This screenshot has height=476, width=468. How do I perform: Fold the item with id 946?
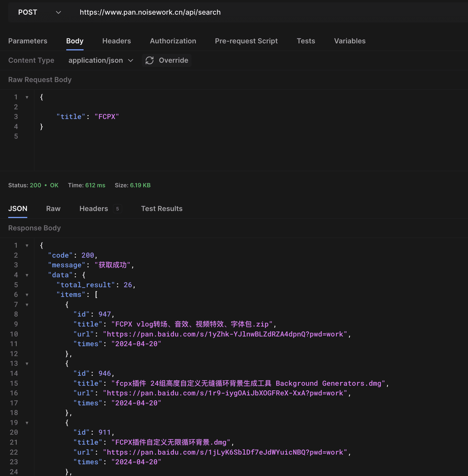pos(27,364)
